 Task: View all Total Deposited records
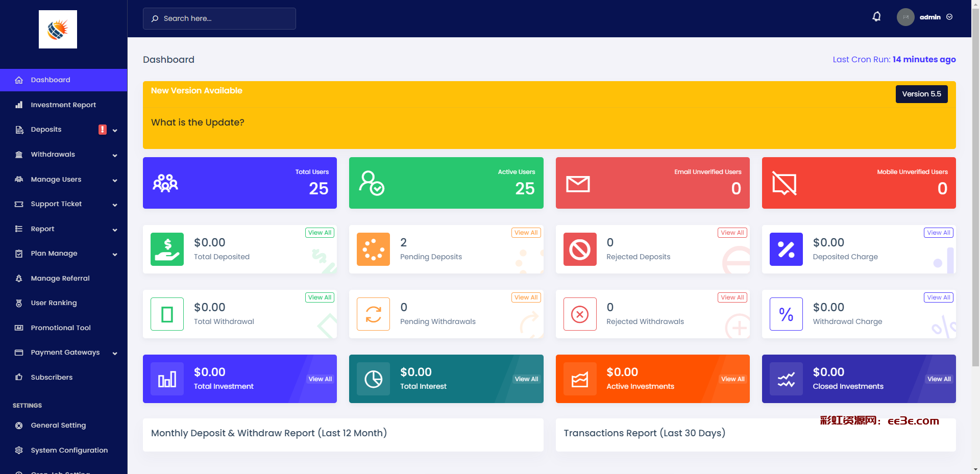coord(320,233)
